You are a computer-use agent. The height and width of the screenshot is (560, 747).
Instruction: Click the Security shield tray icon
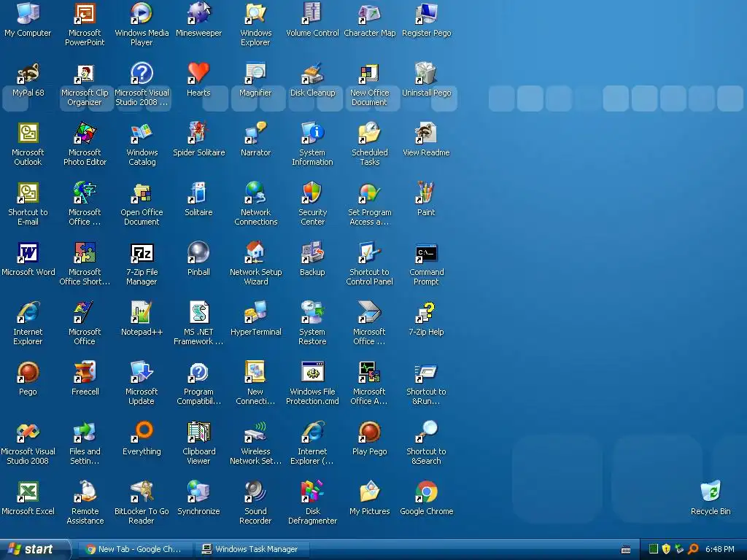point(667,549)
